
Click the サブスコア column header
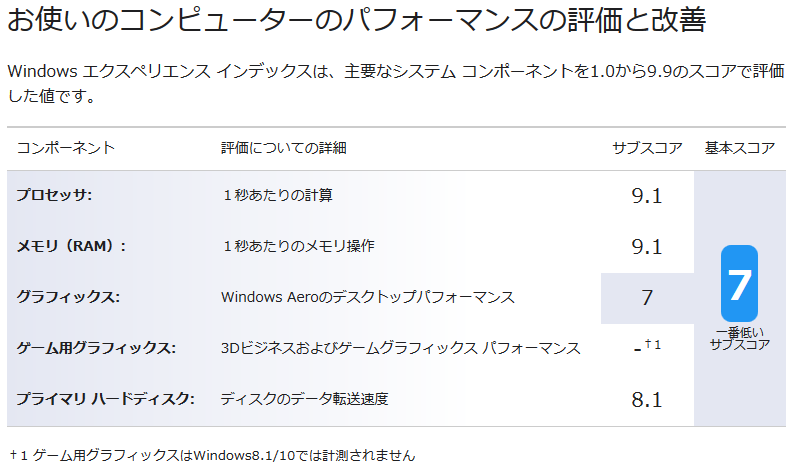tap(647, 148)
